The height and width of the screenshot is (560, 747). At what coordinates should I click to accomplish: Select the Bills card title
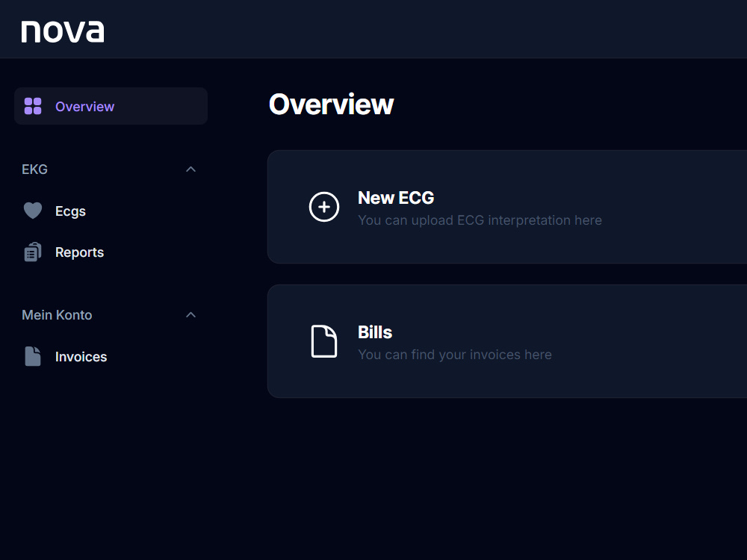[375, 332]
